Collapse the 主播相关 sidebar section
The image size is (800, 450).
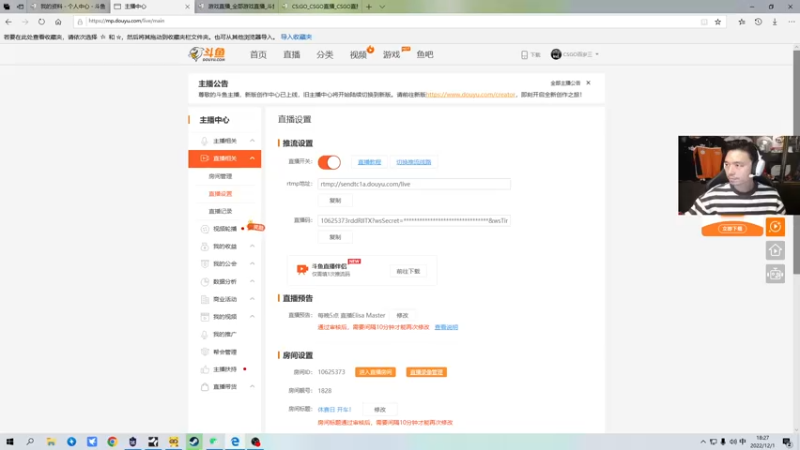pyautogui.click(x=252, y=141)
